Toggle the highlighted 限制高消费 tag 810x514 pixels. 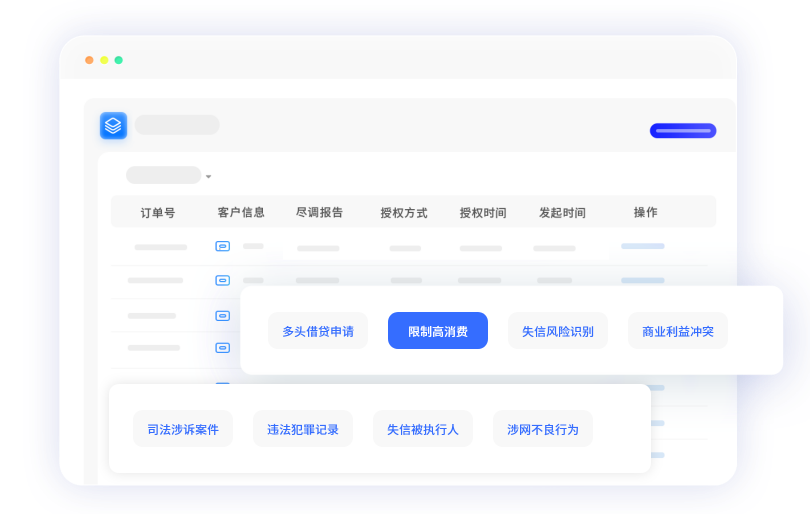coord(438,331)
